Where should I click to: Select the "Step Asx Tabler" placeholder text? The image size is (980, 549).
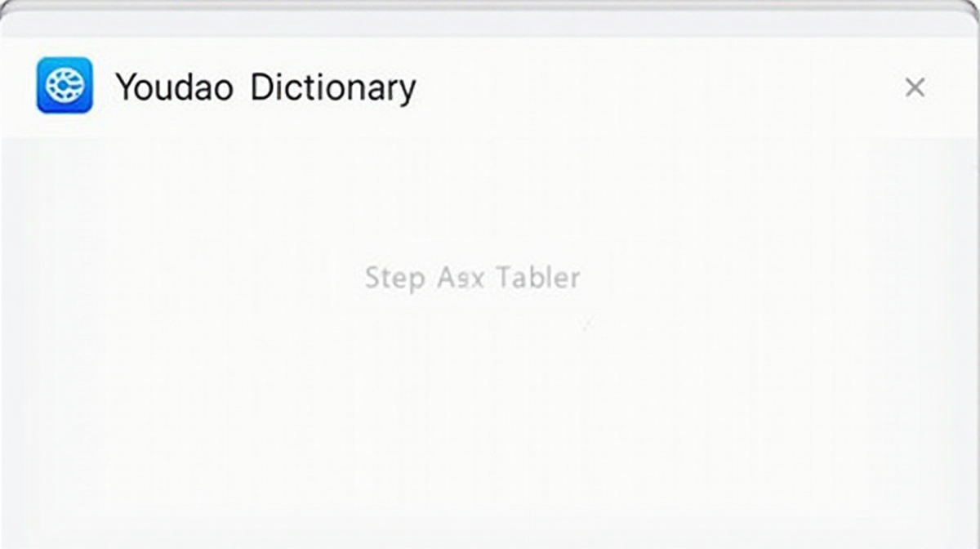472,278
